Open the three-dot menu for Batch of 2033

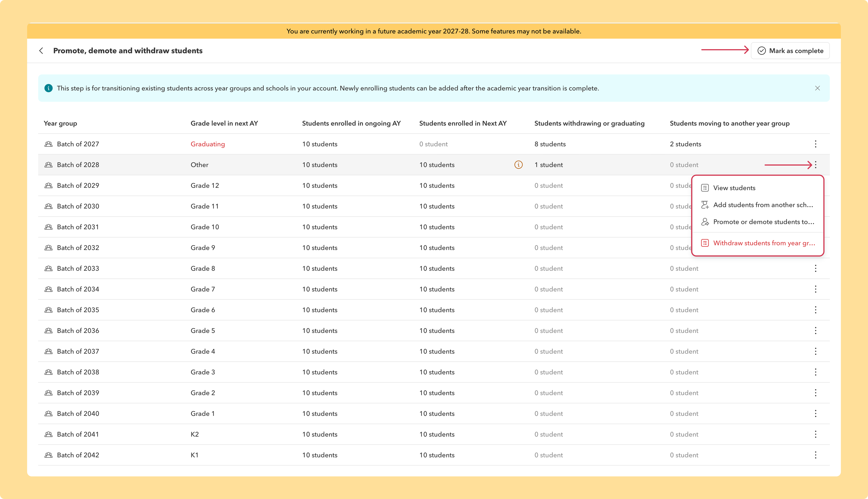[x=816, y=268]
